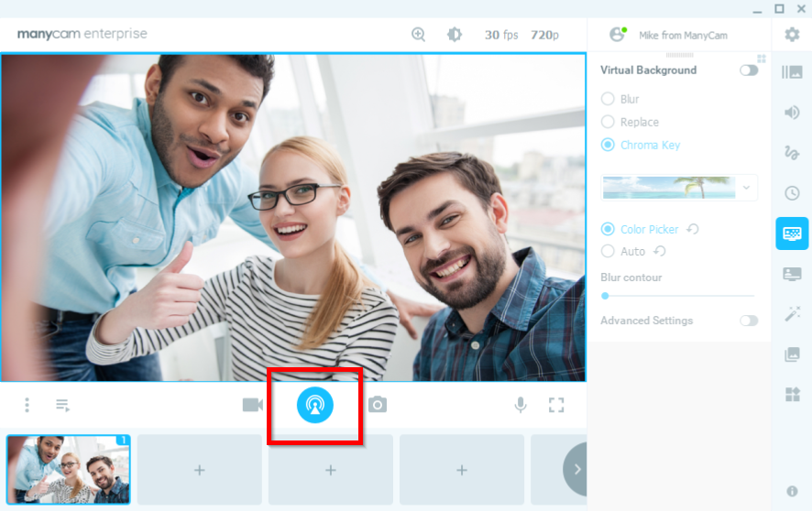Start streaming with the broadcast button
812x511 pixels.
(x=315, y=405)
